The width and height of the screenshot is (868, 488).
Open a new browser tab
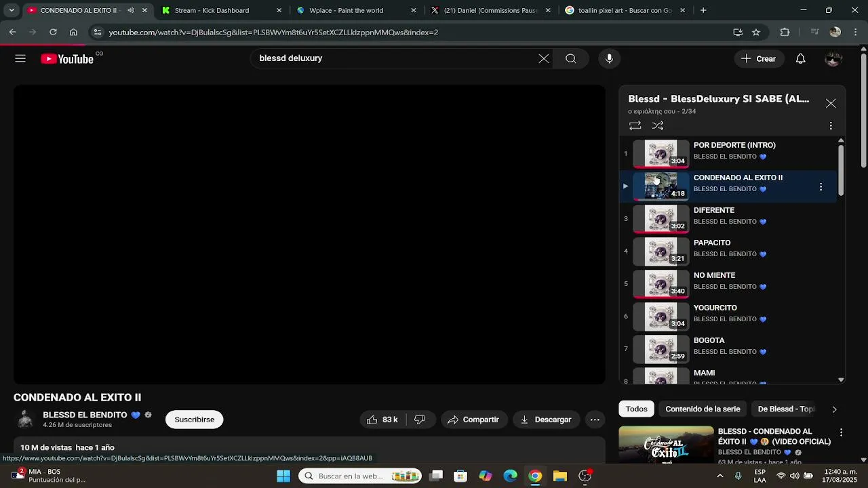(x=703, y=10)
